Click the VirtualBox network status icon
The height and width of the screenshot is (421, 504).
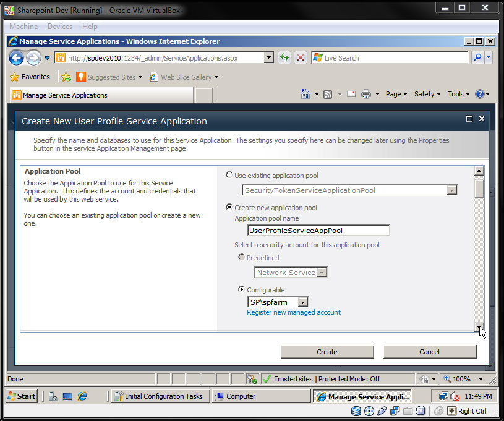(x=395, y=411)
